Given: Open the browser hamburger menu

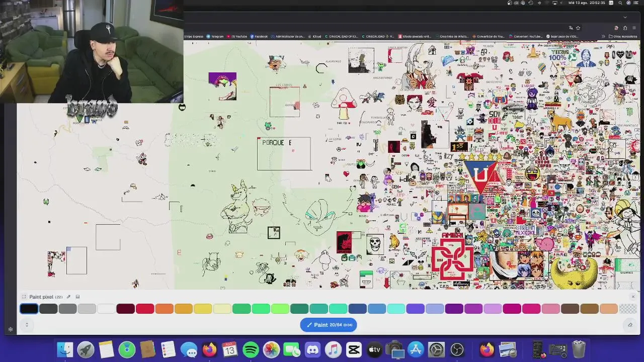Looking at the screenshot, I should tap(634, 28).
